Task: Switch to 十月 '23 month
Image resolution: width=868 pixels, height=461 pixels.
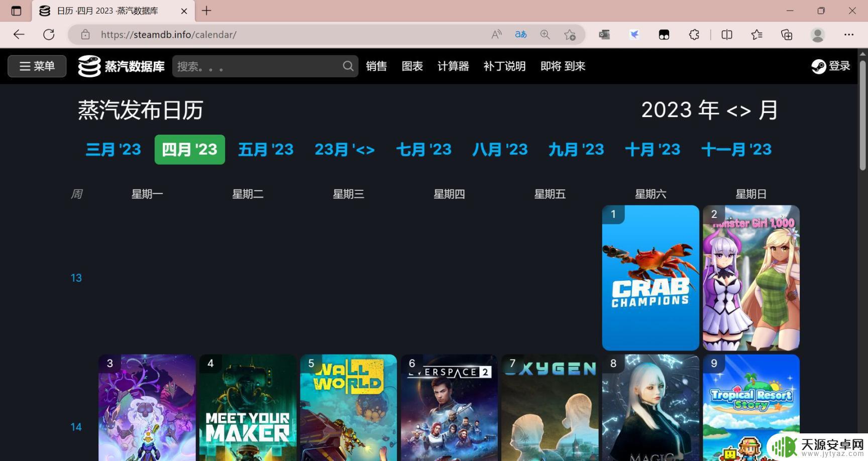Action: coord(653,150)
